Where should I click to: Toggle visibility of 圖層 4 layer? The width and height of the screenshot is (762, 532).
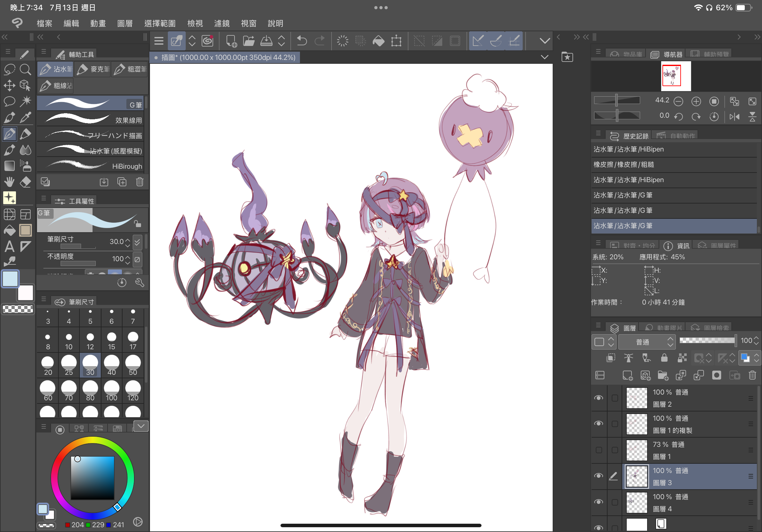click(x=598, y=502)
